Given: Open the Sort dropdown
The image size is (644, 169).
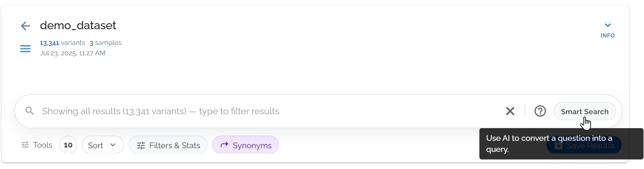Looking at the screenshot, I should click(x=103, y=145).
